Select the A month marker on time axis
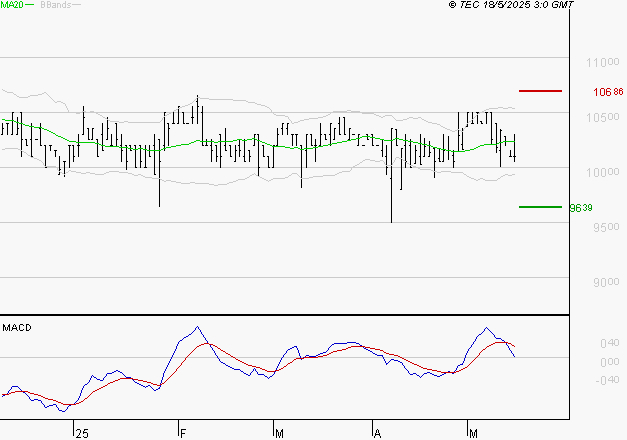Viewport: 627px width, 440px height. tap(377, 433)
